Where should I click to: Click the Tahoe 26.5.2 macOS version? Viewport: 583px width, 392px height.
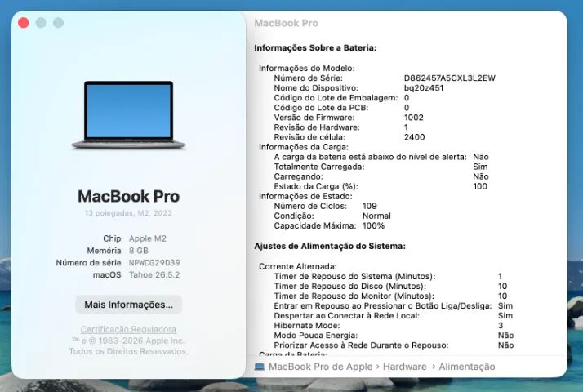[x=154, y=275]
